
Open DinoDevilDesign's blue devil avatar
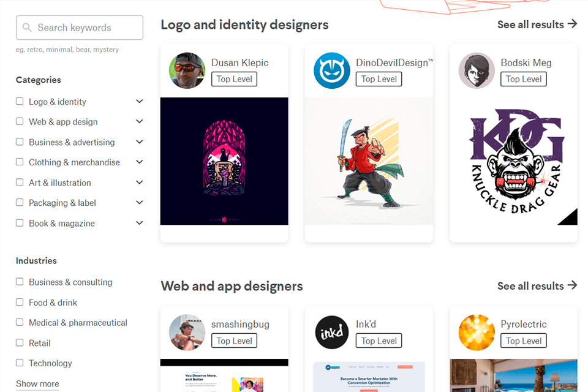tap(332, 70)
